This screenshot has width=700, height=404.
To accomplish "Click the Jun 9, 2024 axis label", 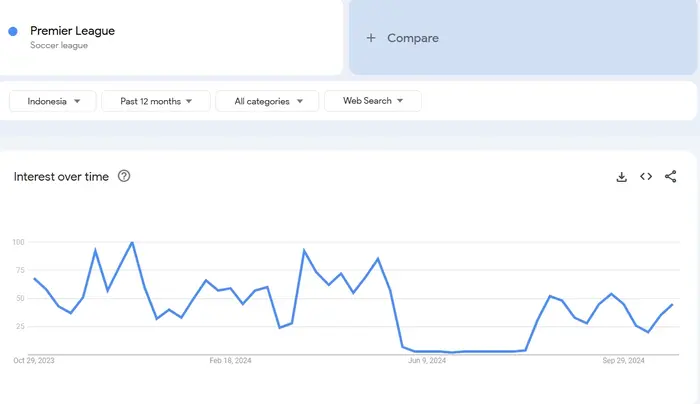I will coord(427,360).
